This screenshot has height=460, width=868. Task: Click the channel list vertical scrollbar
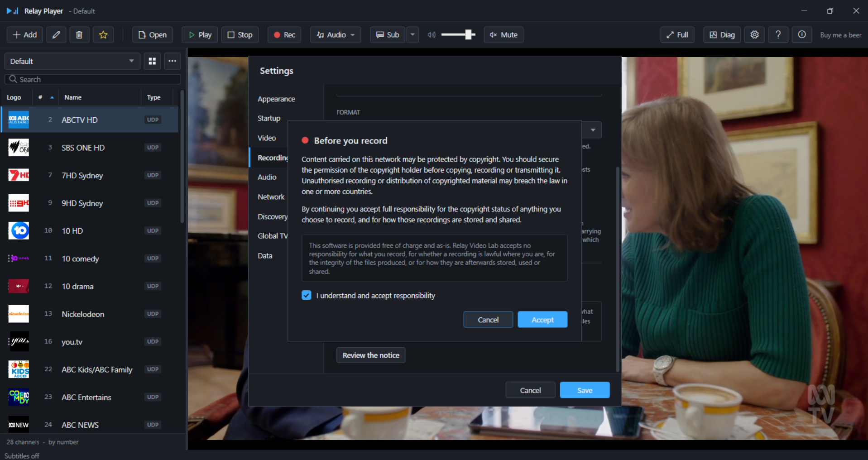point(182,156)
